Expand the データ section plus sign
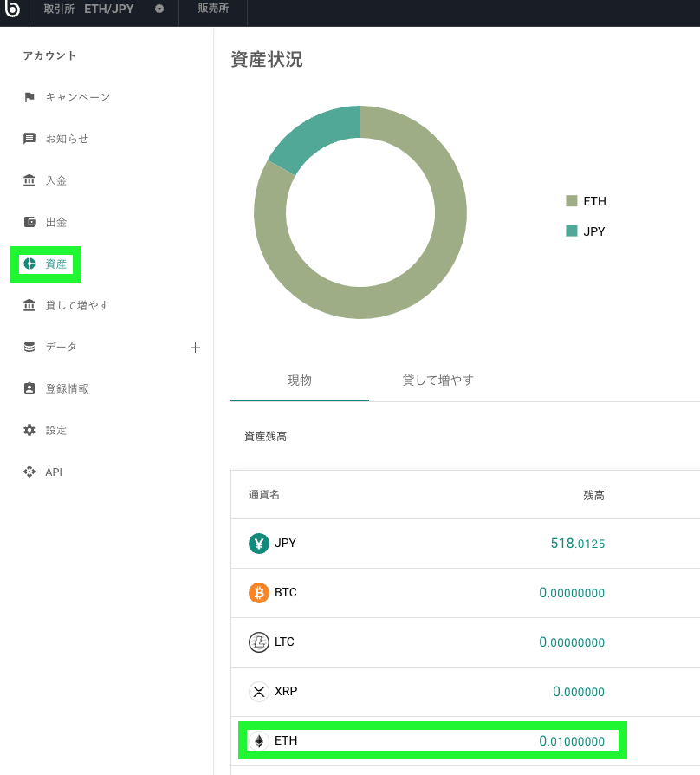 click(x=195, y=348)
